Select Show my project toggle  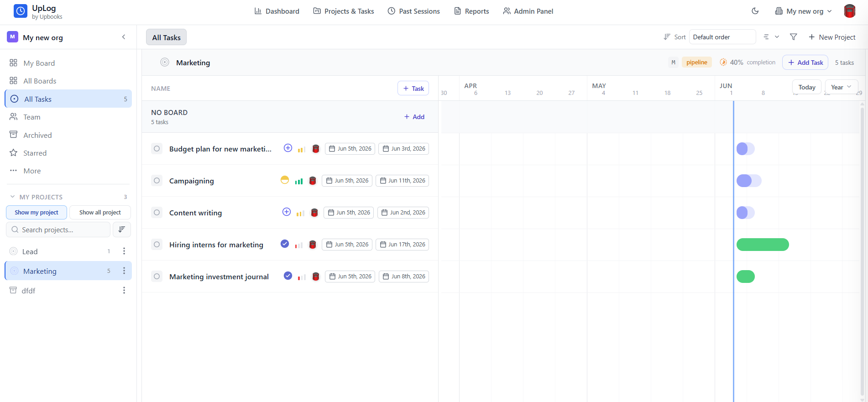point(37,212)
